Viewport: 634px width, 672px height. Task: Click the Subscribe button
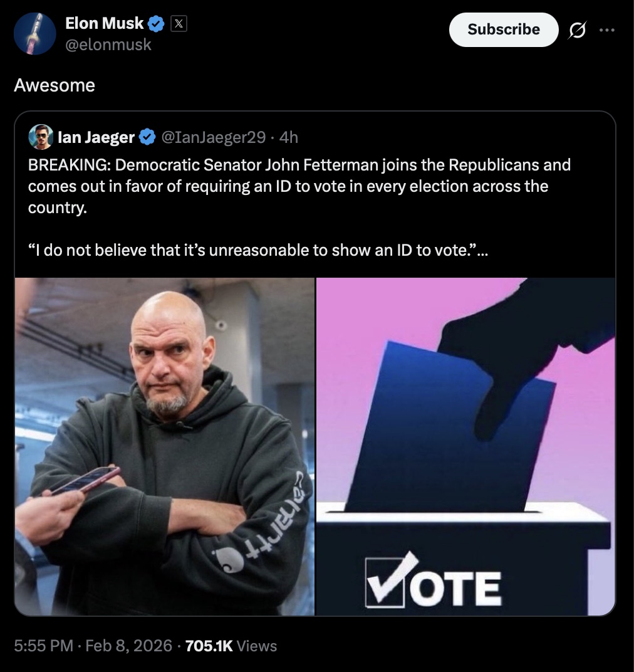coord(504,29)
